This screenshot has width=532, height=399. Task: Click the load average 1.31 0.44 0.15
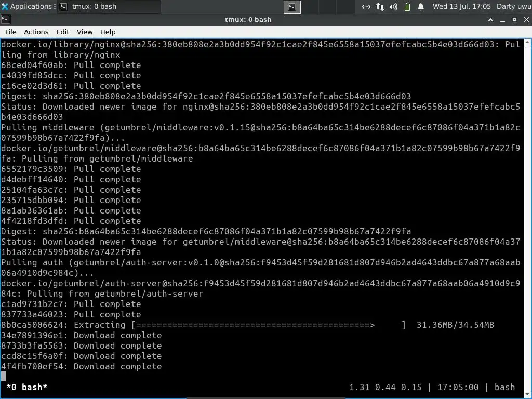pos(385,387)
